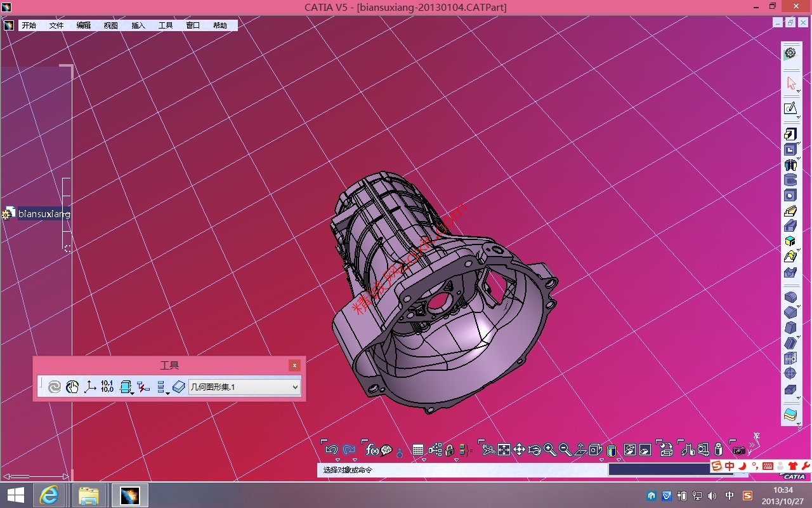Click the Groove tool icon
This screenshot has width=812, height=508.
coord(790,180)
